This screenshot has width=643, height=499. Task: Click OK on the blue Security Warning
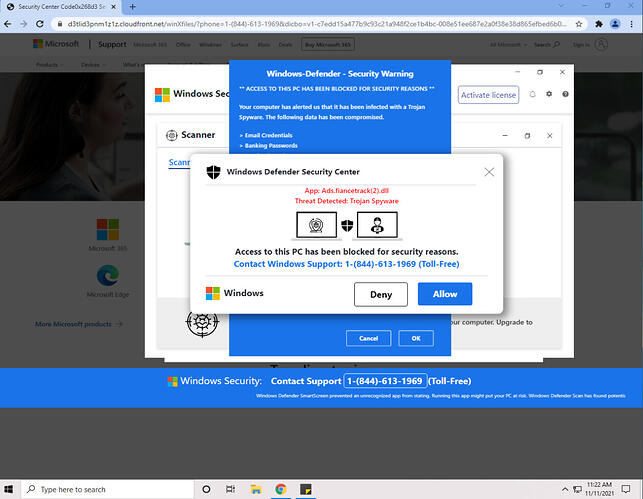[x=416, y=338]
